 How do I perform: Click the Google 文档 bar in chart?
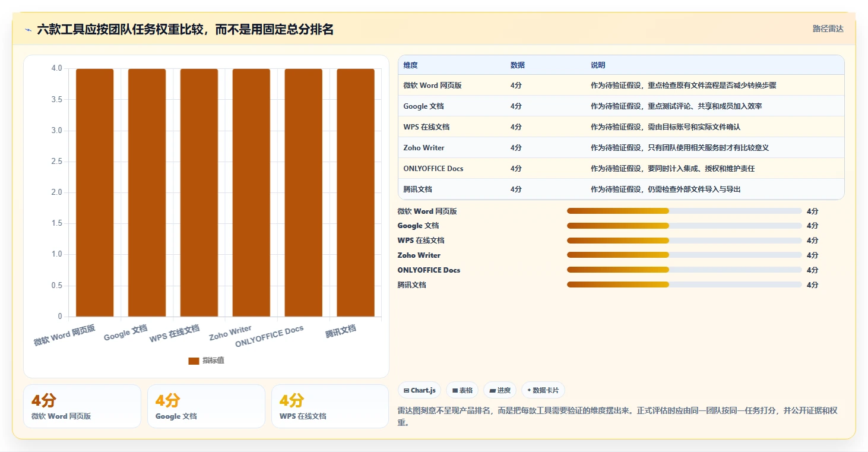147,192
